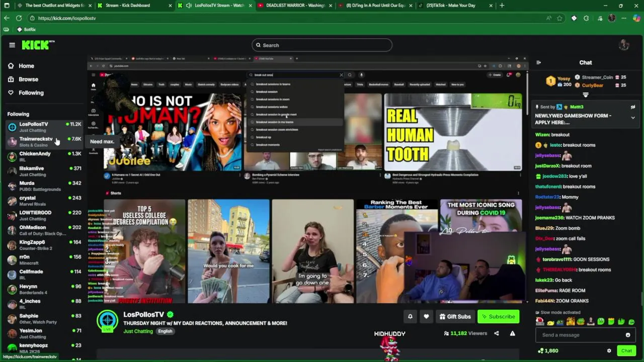Click the Real Human Tooth video thumbnail
This screenshot has width=644, height=362.
click(x=453, y=132)
